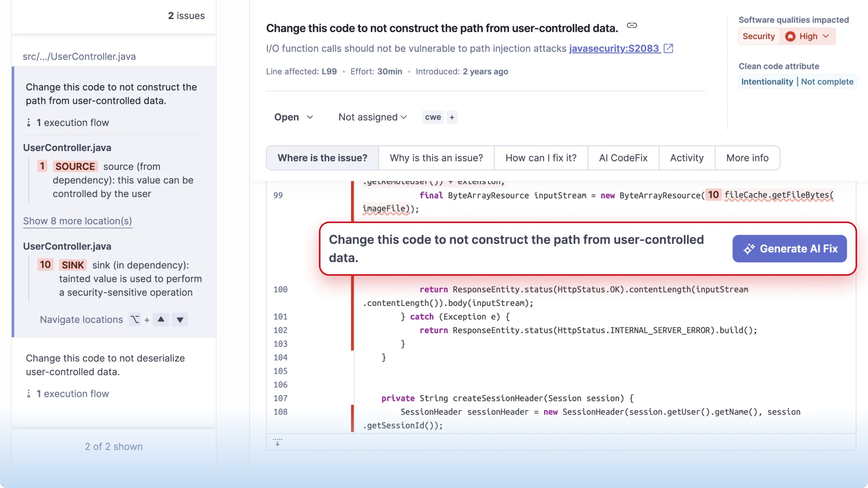Open the Not assigned assignee dropdown
This screenshot has width=868, height=488.
click(x=372, y=117)
